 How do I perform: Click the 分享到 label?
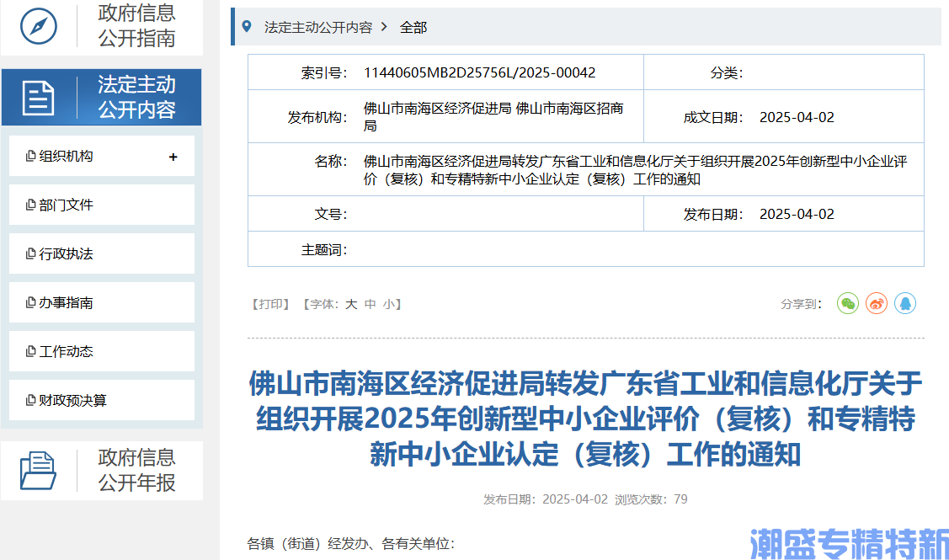coord(802,304)
